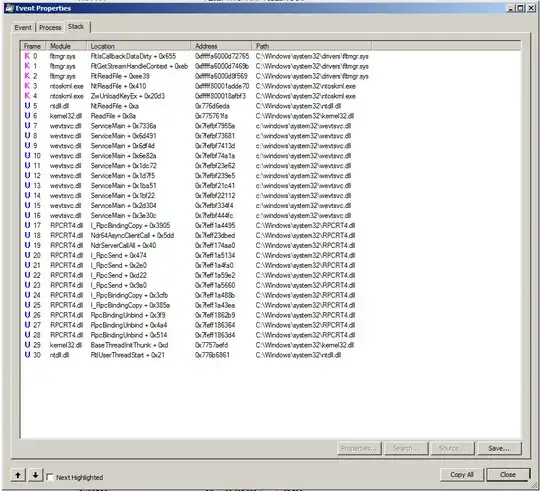
Task: Click the Save... button
Action: 499,448
